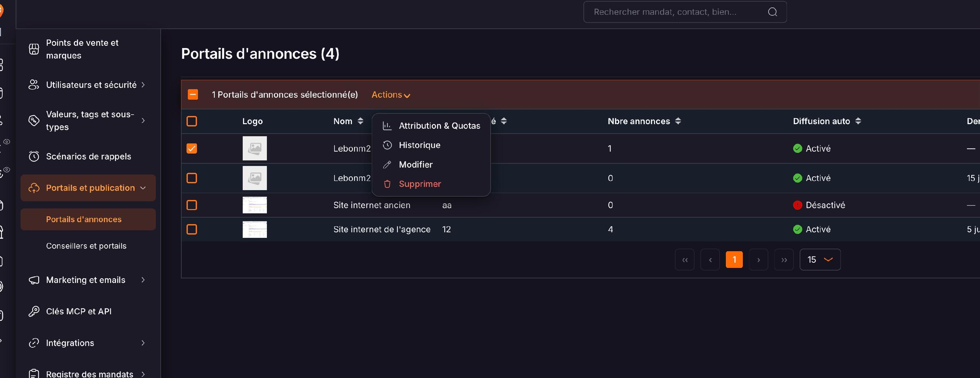Select the Site internet de l'agence checkbox
The image size is (980, 378).
(x=192, y=229)
